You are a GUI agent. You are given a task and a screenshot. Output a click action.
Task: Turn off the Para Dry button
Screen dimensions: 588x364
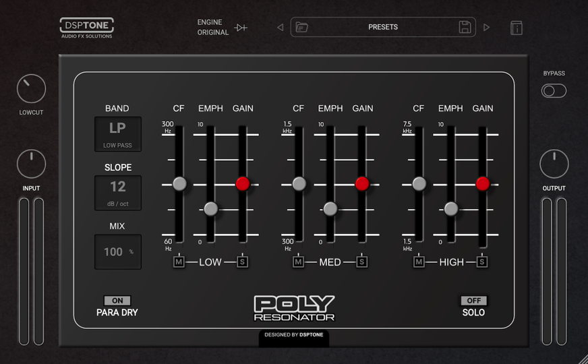click(117, 301)
